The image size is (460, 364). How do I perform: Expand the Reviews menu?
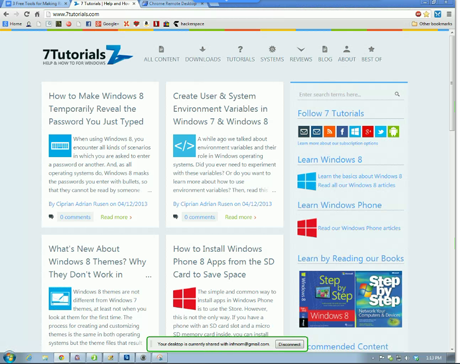[301, 54]
